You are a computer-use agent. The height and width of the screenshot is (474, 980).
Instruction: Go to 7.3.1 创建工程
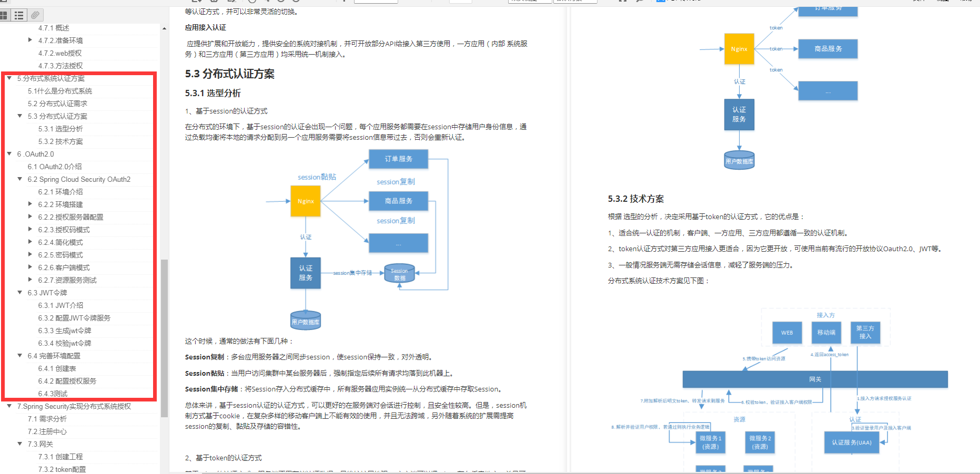pyautogui.click(x=60, y=457)
